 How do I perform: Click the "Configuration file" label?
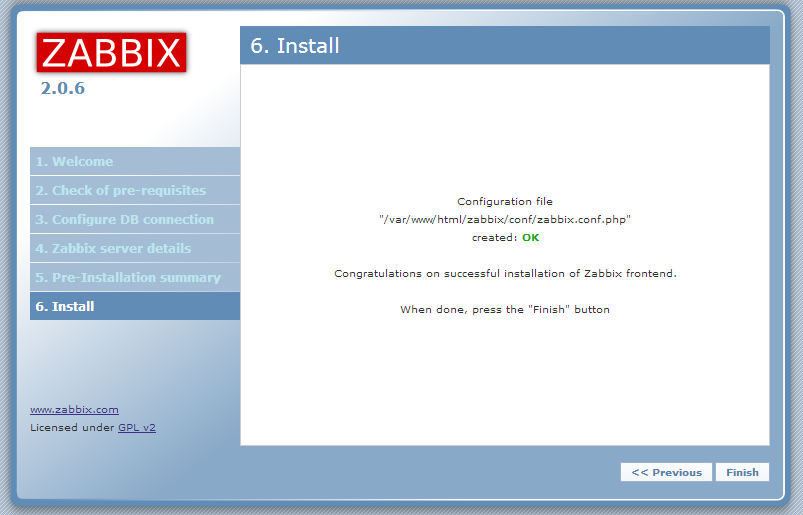[x=505, y=202]
